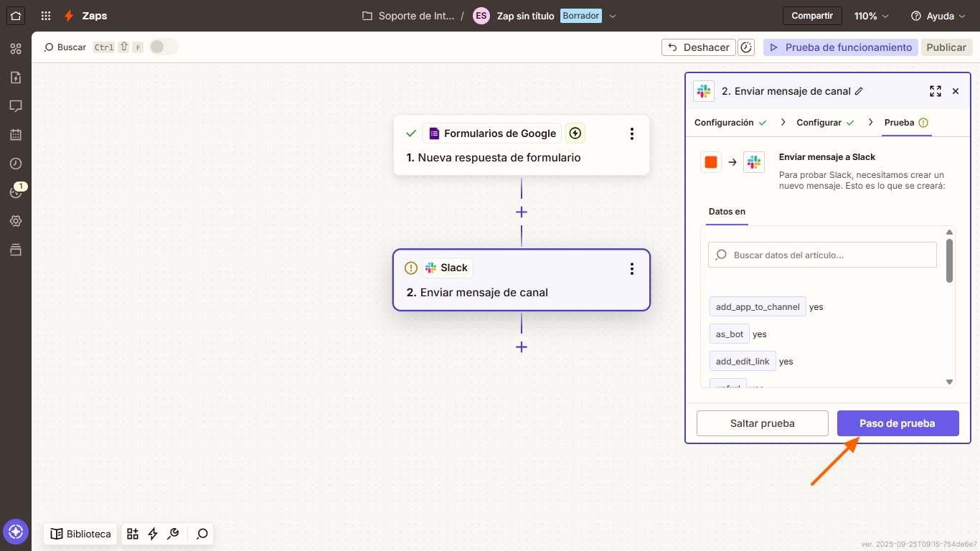Enable the toggle beside the Buscar bar

(x=163, y=46)
